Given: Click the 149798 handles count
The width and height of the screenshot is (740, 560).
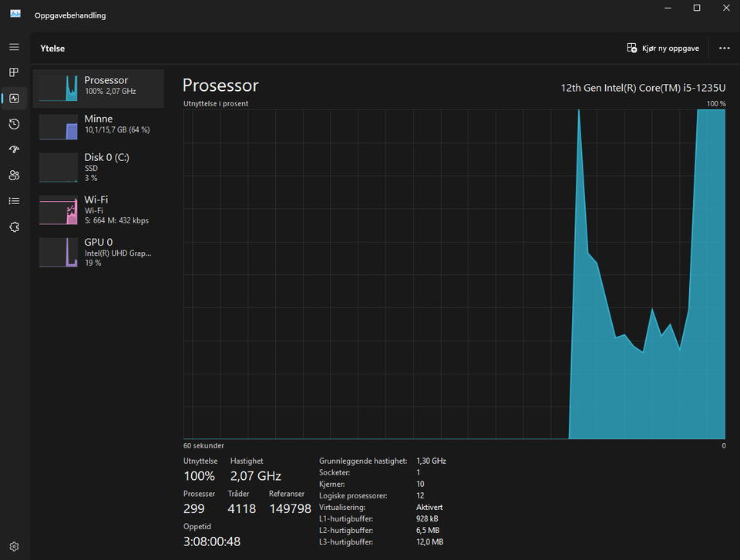Looking at the screenshot, I should 291,508.
